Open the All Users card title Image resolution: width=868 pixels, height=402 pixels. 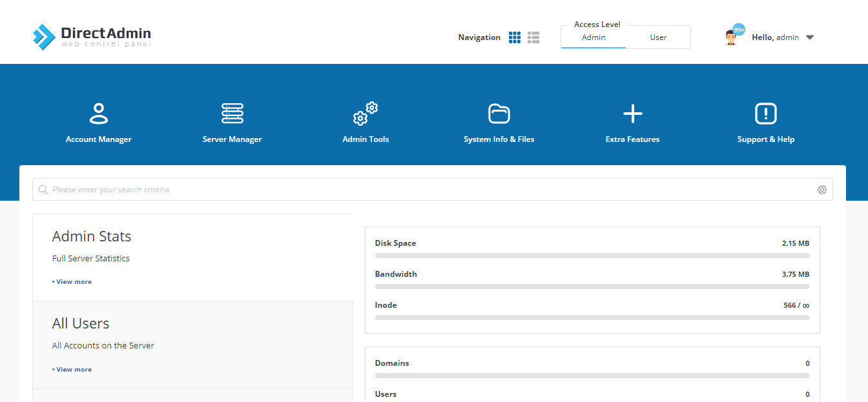[81, 323]
